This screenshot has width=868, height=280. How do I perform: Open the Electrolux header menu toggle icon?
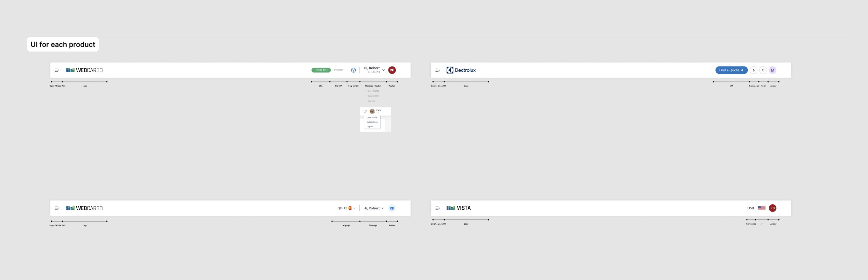pos(437,70)
